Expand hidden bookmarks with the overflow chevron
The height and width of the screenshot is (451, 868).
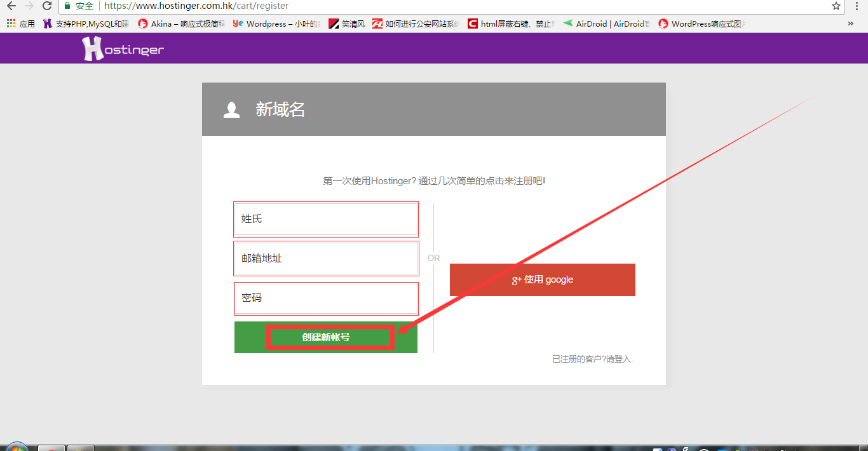[x=851, y=24]
